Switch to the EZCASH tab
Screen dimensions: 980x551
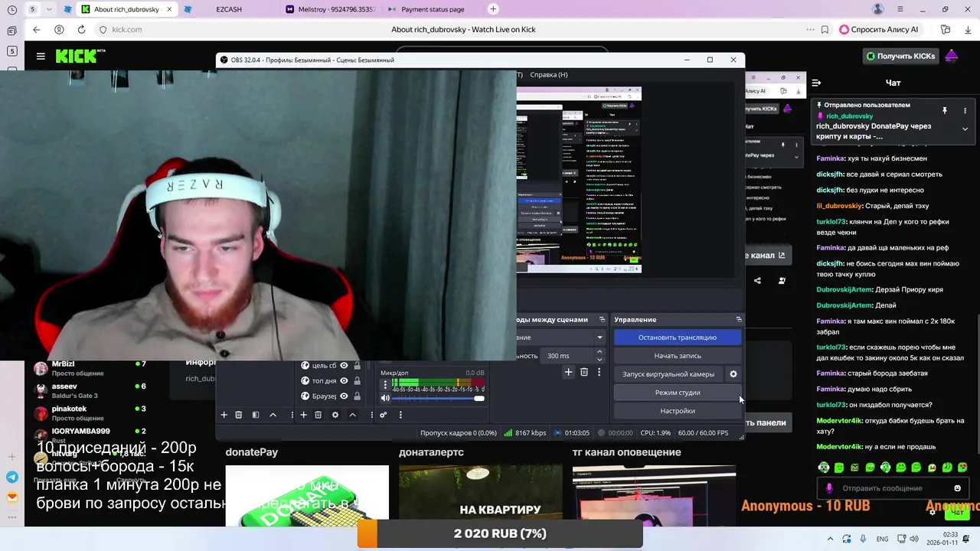coord(229,9)
